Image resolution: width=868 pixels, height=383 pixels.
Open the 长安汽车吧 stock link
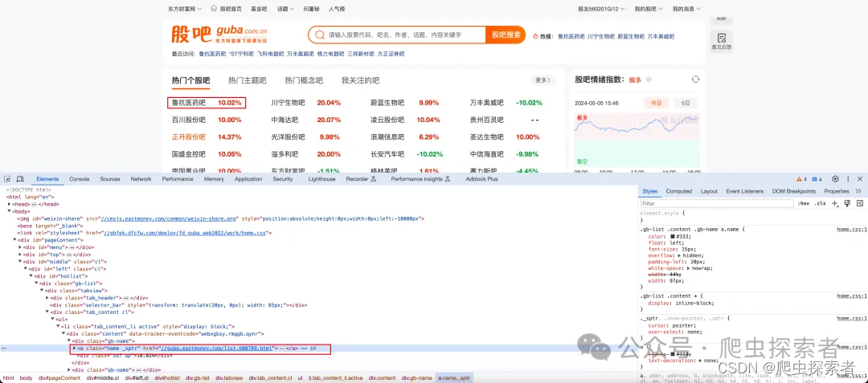(x=387, y=154)
